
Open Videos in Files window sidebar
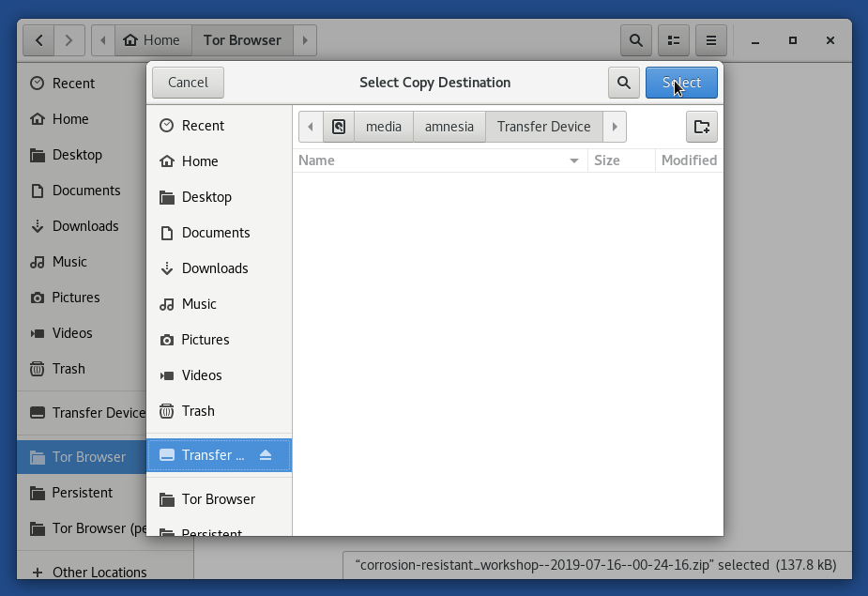(x=82, y=333)
